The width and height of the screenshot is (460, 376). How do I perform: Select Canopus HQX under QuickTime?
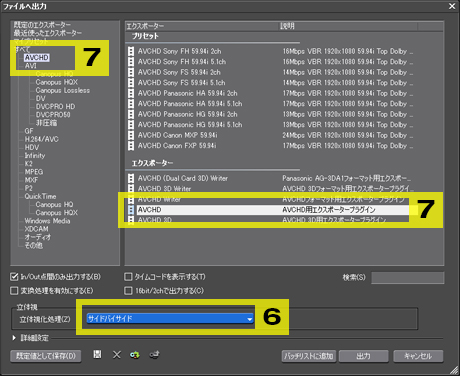(x=57, y=213)
